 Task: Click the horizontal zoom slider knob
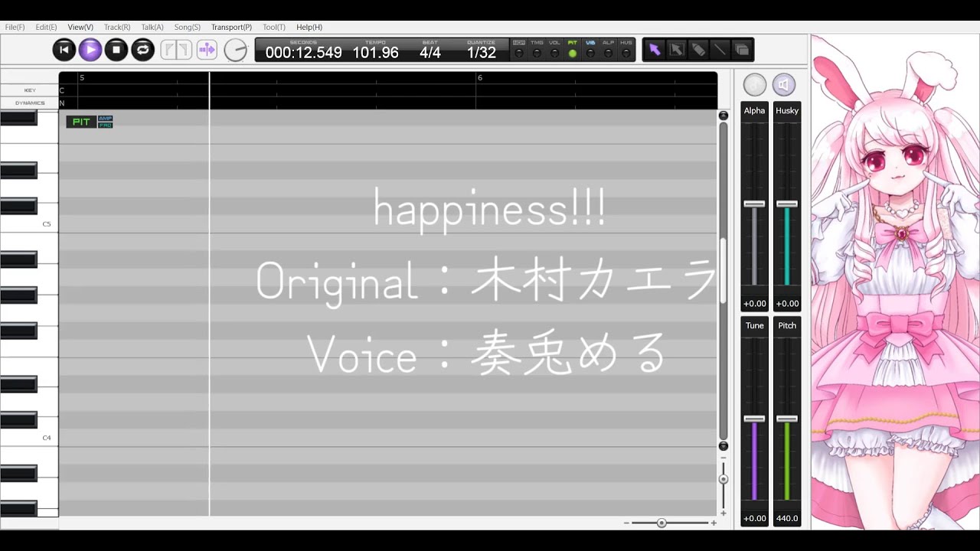click(661, 523)
